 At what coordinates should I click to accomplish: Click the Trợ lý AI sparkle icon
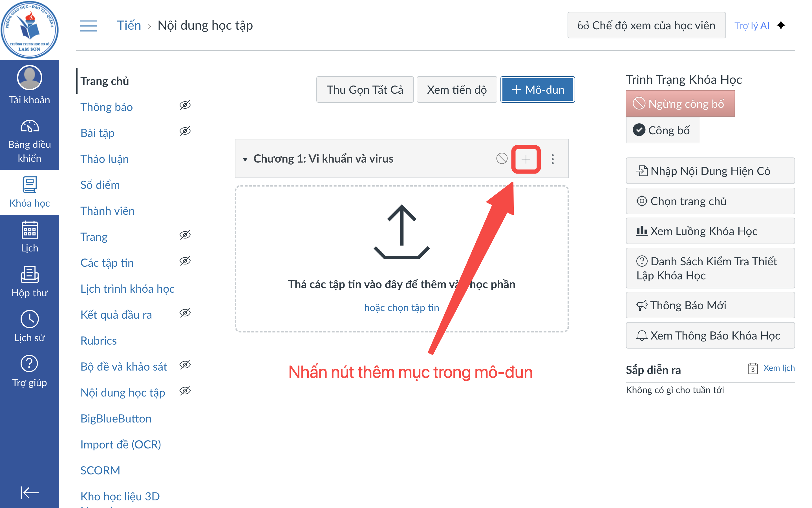click(781, 25)
